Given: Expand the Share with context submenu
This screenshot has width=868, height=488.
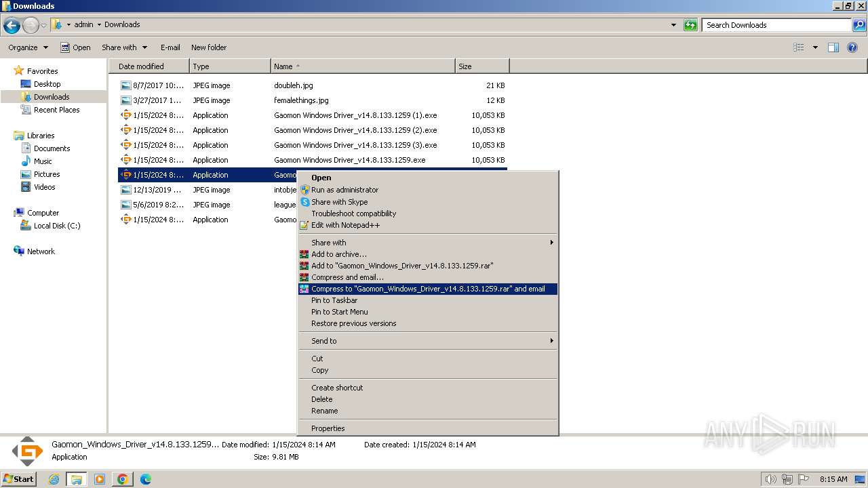Looking at the screenshot, I should tap(427, 243).
